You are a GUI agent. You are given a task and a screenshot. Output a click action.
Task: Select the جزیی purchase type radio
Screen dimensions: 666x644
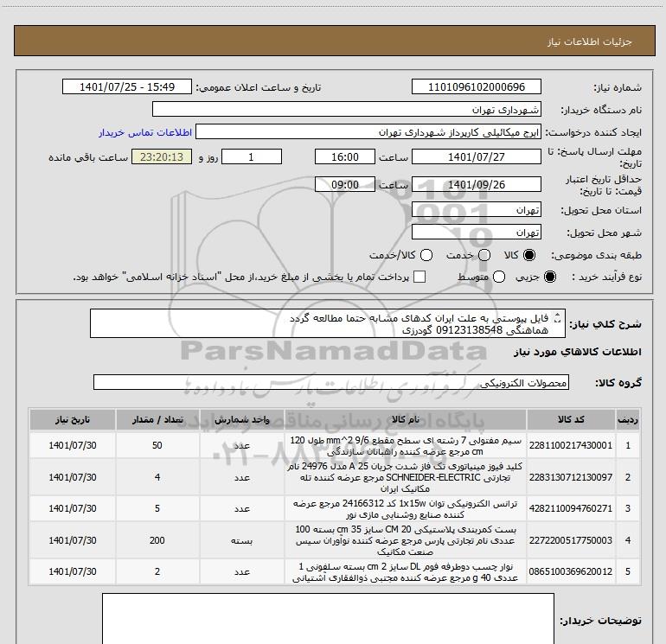click(x=549, y=277)
